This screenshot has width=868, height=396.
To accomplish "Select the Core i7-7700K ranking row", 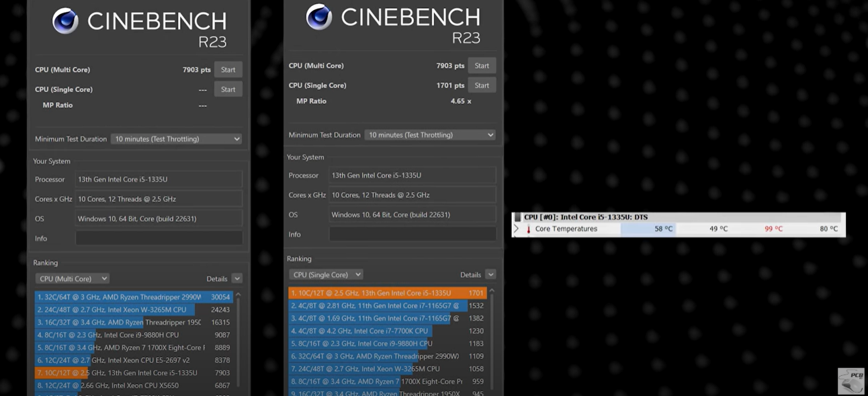I will [387, 331].
